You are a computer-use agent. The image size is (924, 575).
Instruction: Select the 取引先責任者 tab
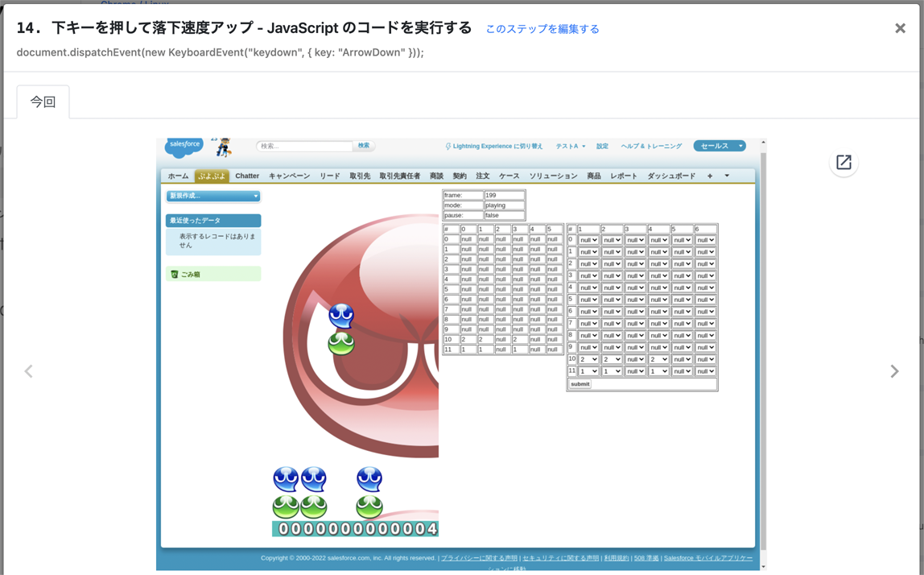[399, 176]
